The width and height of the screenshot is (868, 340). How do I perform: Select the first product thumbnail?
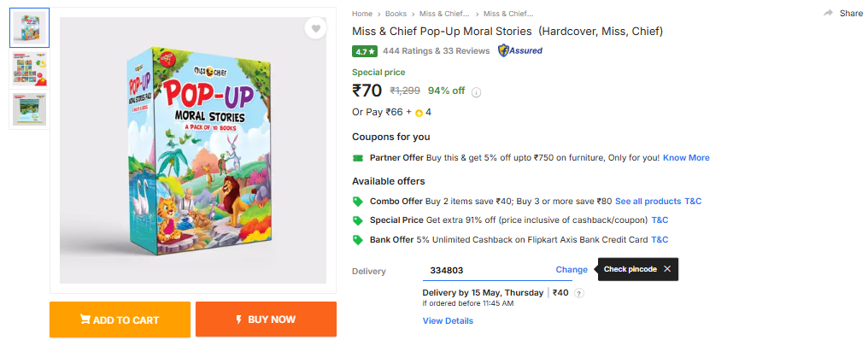[29, 27]
